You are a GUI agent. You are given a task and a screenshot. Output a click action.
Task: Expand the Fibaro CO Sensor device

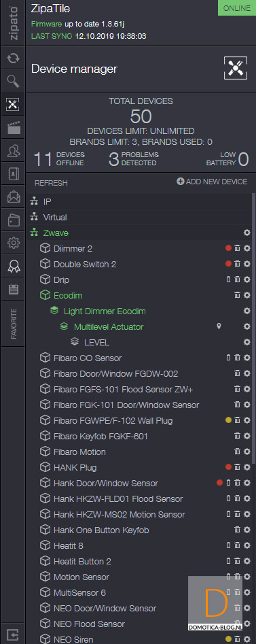[x=44, y=358]
